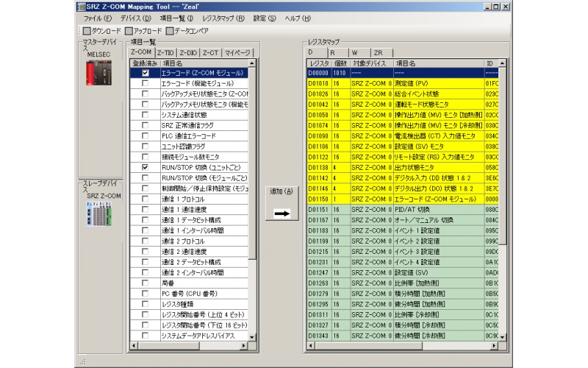588x368 pixels.
Task: Check 通信 1 プロトコル checkbox
Action: pyautogui.click(x=145, y=199)
